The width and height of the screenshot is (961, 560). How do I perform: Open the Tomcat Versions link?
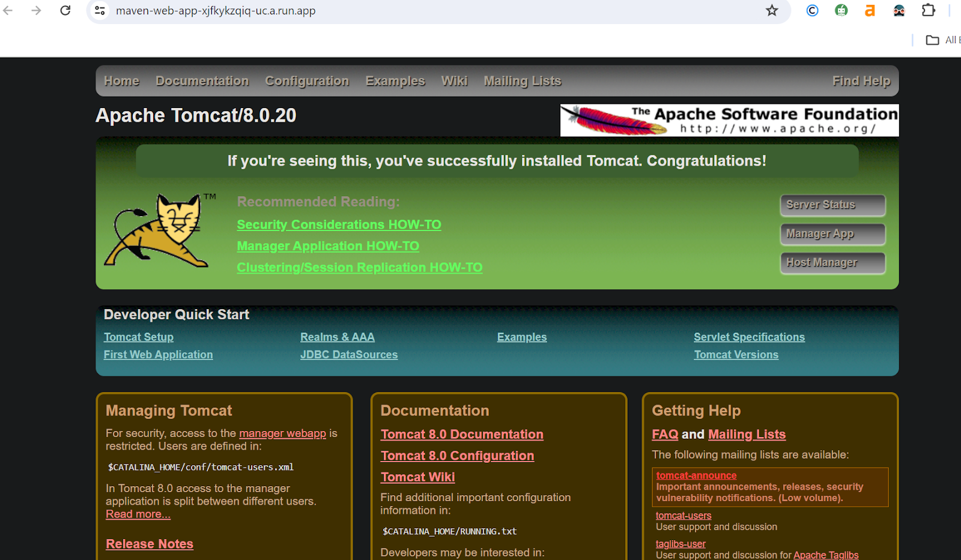(736, 355)
